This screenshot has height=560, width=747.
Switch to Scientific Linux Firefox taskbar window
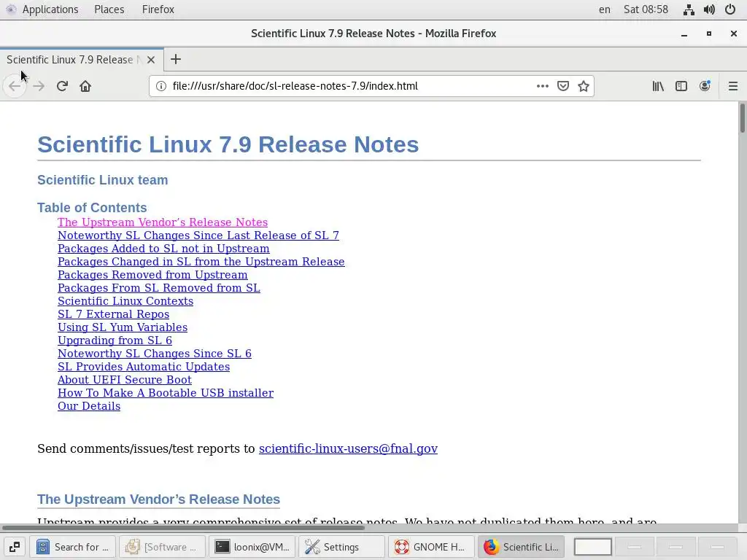coord(521,547)
